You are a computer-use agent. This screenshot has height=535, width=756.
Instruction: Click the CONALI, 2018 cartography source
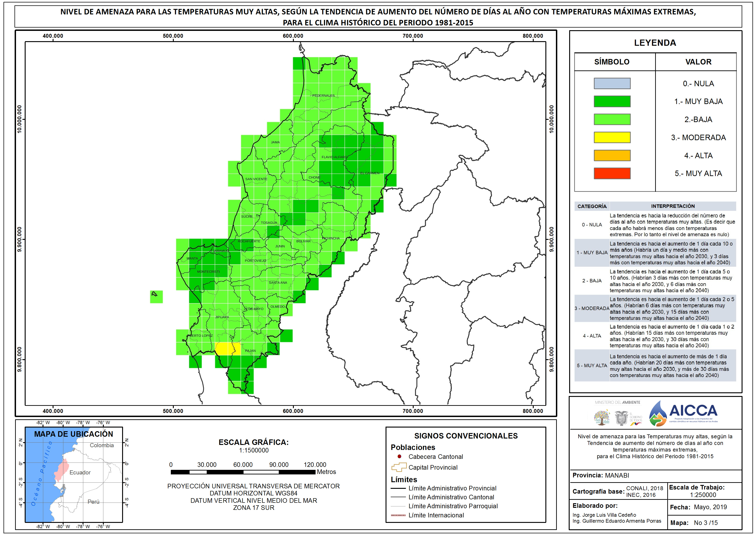tap(644, 488)
